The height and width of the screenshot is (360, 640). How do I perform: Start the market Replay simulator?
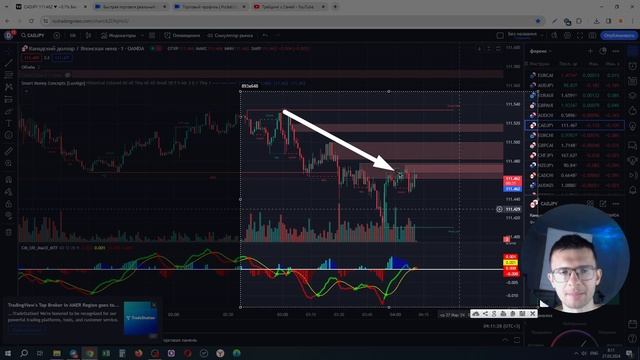point(230,36)
